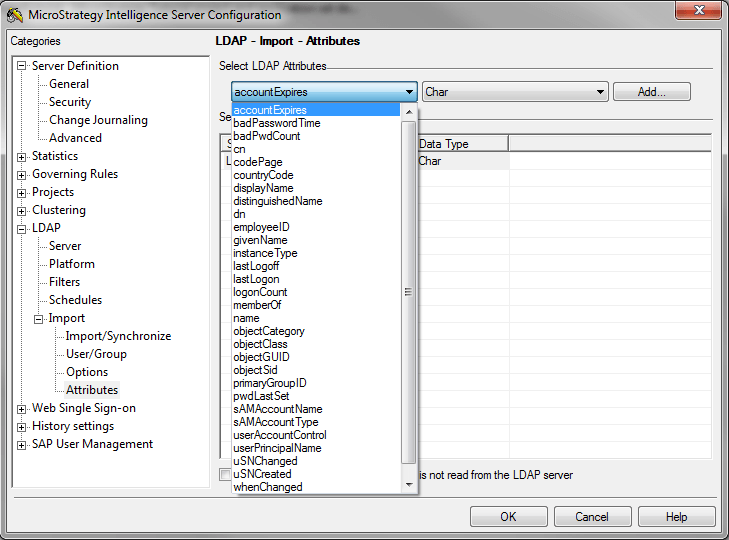Select the Advanced category
Image resolution: width=729 pixels, height=540 pixels.
tap(75, 138)
